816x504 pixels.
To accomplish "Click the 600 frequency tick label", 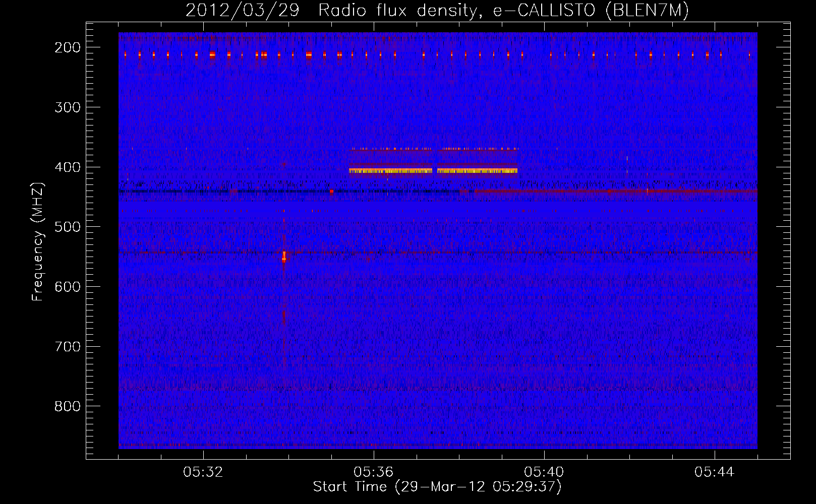I will pyautogui.click(x=67, y=287).
